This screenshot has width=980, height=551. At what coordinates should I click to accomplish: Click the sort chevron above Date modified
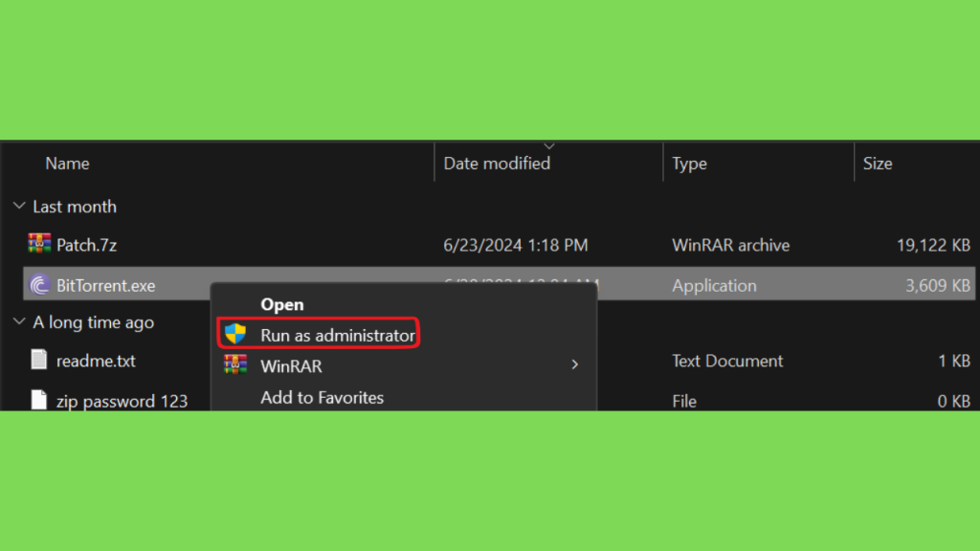pyautogui.click(x=548, y=146)
